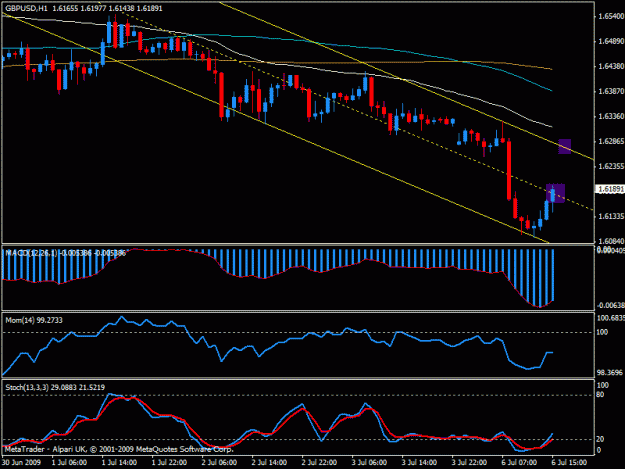Click the 1.60840 price axis label
Viewport: 625px width, 469px height.
coord(611,241)
